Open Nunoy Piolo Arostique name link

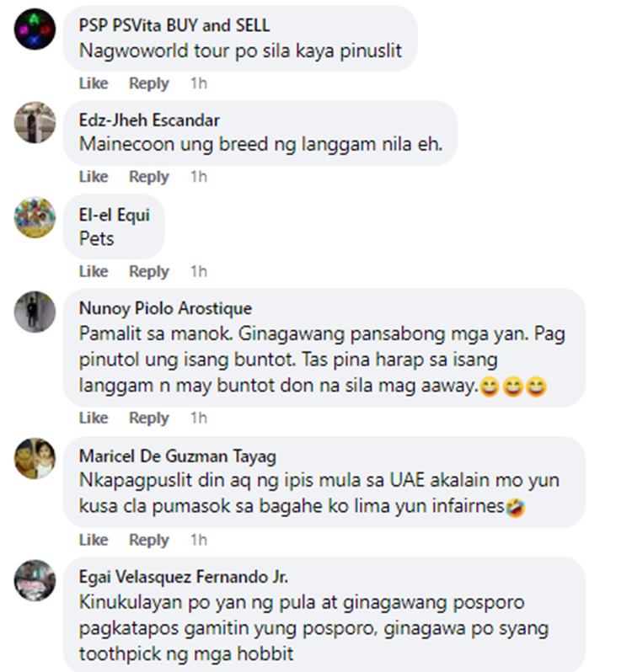(165, 308)
